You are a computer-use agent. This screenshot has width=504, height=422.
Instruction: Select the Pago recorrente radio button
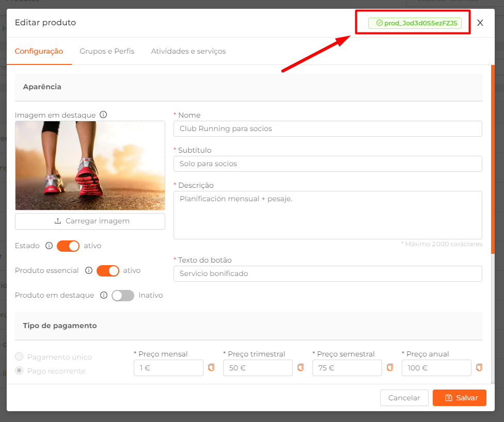coord(19,370)
